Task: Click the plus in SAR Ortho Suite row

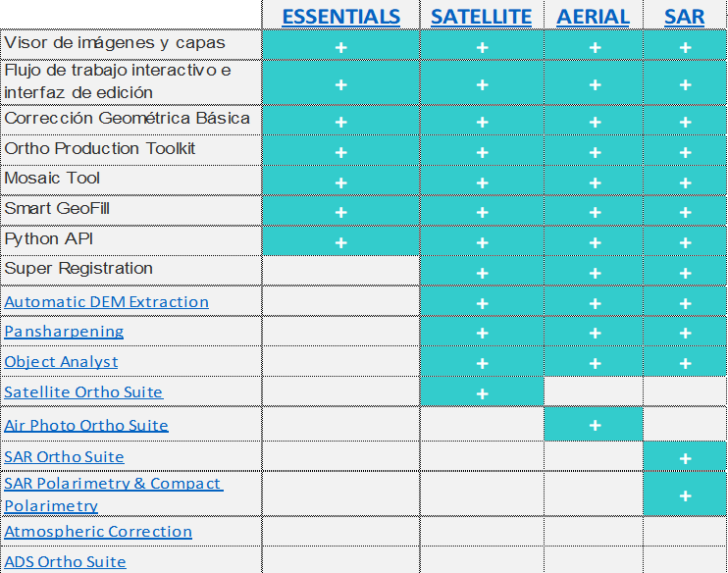Action: pos(685,458)
